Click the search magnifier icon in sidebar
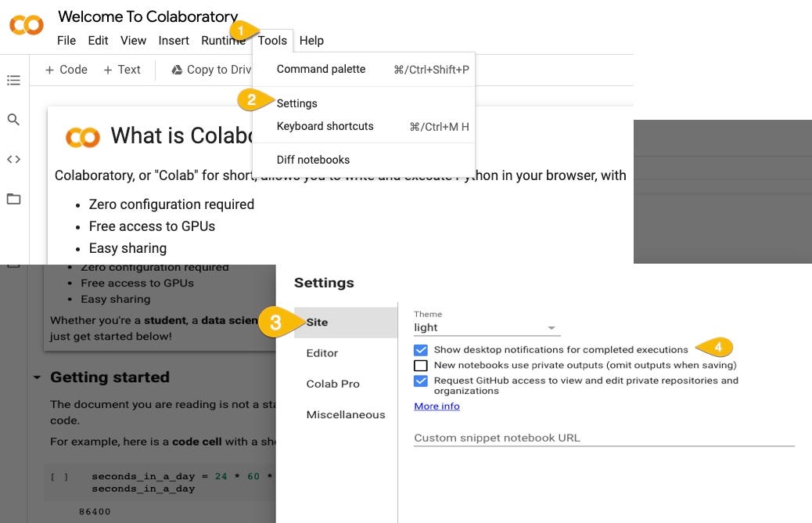The image size is (812, 523). pos(13,120)
